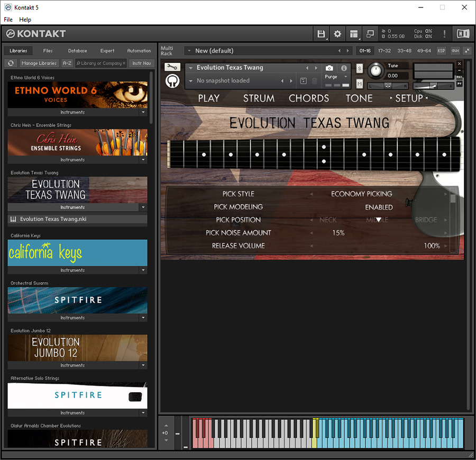This screenshot has width=476, height=460.
Task: Open the STRUM instrument page
Action: coord(259,98)
